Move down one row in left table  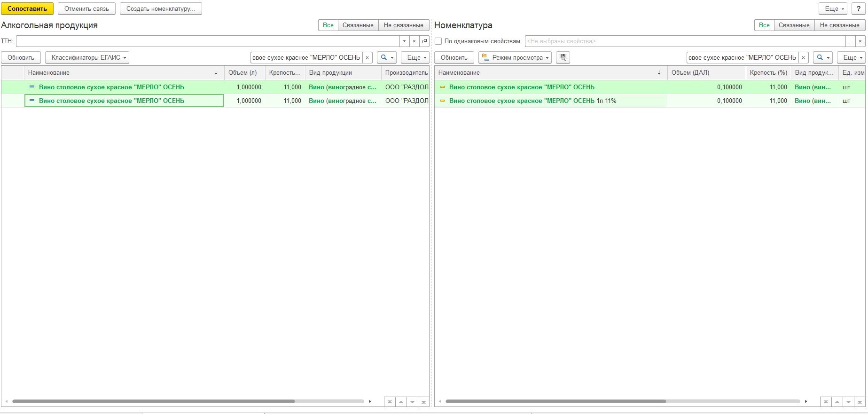(x=412, y=402)
